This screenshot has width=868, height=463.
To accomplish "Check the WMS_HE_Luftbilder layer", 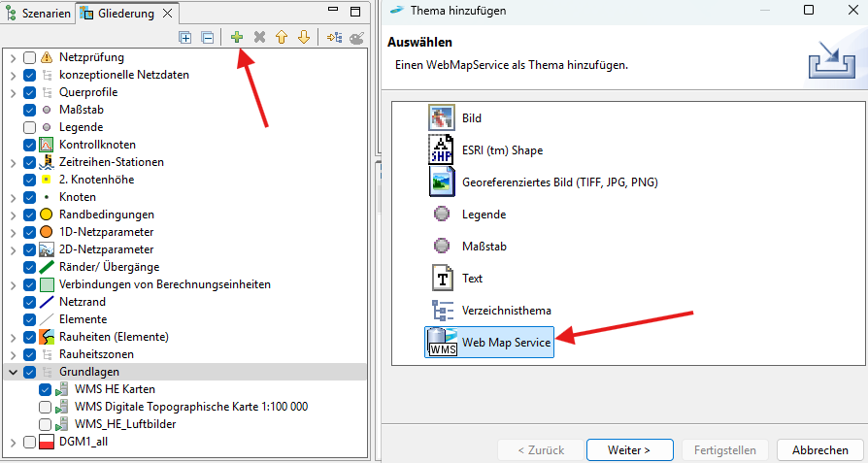I will [46, 424].
